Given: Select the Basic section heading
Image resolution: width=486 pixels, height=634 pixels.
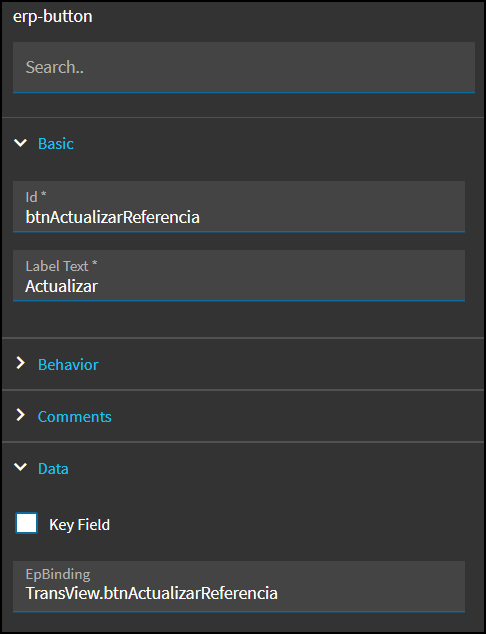Looking at the screenshot, I should click(56, 144).
